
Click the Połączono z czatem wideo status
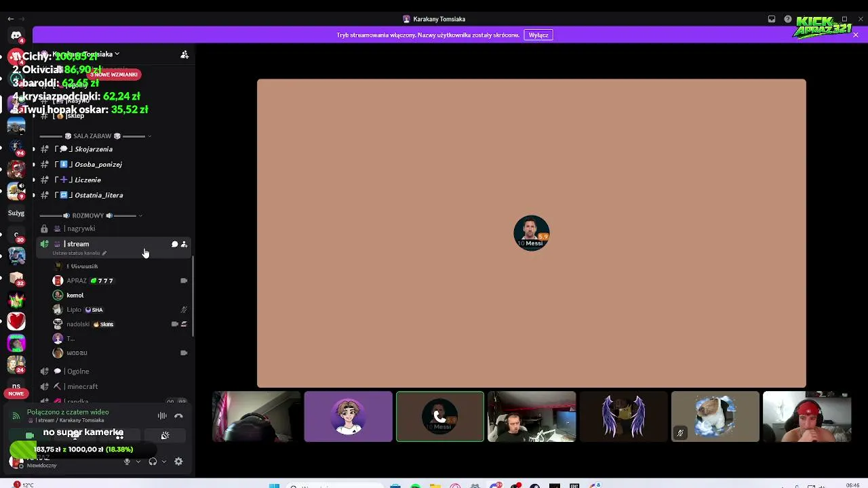(x=68, y=412)
